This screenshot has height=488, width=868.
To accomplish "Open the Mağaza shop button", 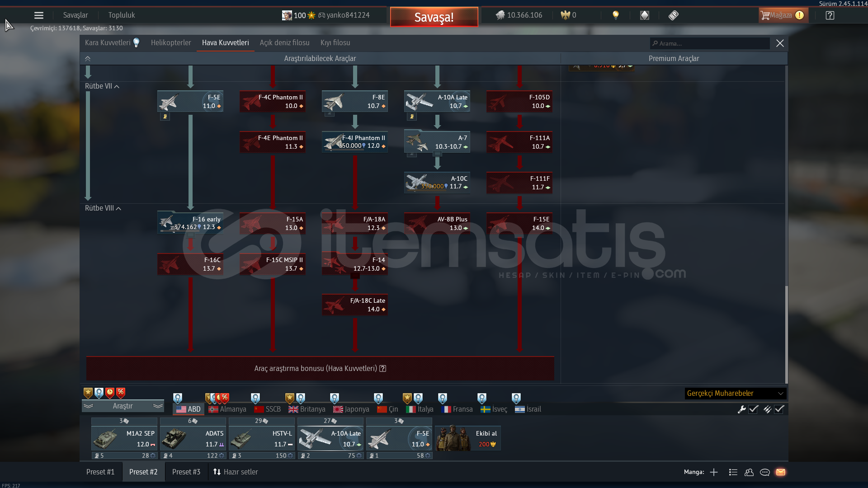I will pos(783,15).
